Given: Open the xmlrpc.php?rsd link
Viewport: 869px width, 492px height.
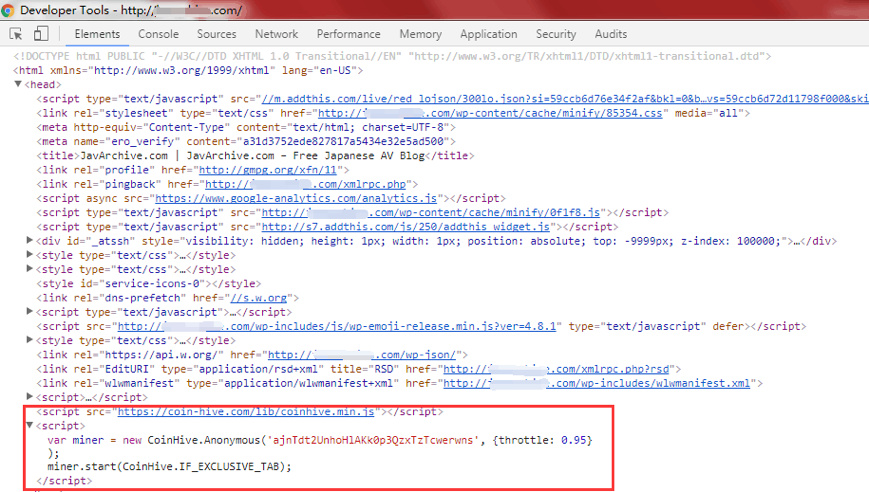Looking at the screenshot, I should [556, 369].
